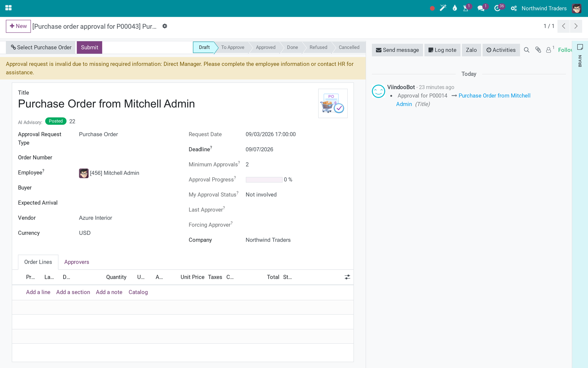Open the hourglass notifications icon
This screenshot has height=368, width=588.
(466, 8)
